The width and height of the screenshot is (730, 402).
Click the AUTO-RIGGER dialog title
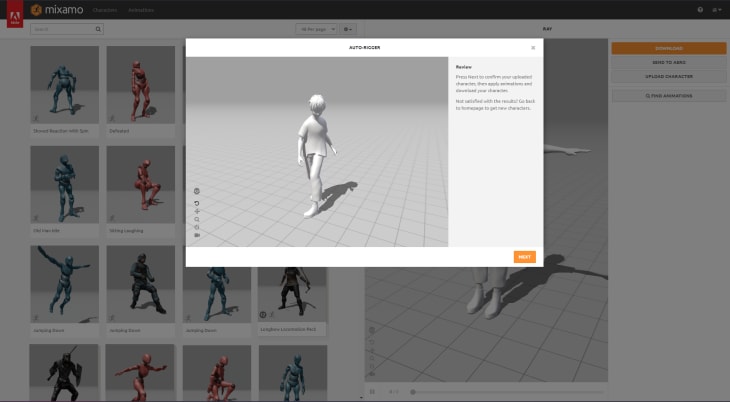(x=365, y=48)
